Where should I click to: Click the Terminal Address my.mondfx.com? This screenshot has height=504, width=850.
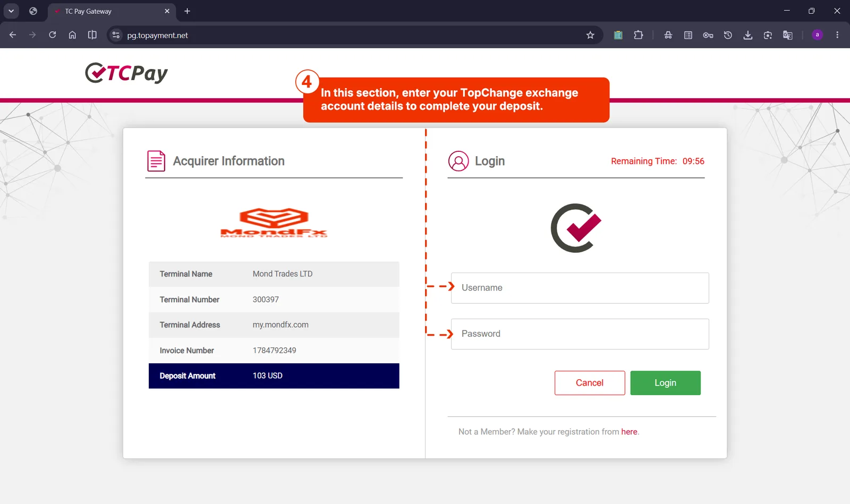tap(280, 325)
